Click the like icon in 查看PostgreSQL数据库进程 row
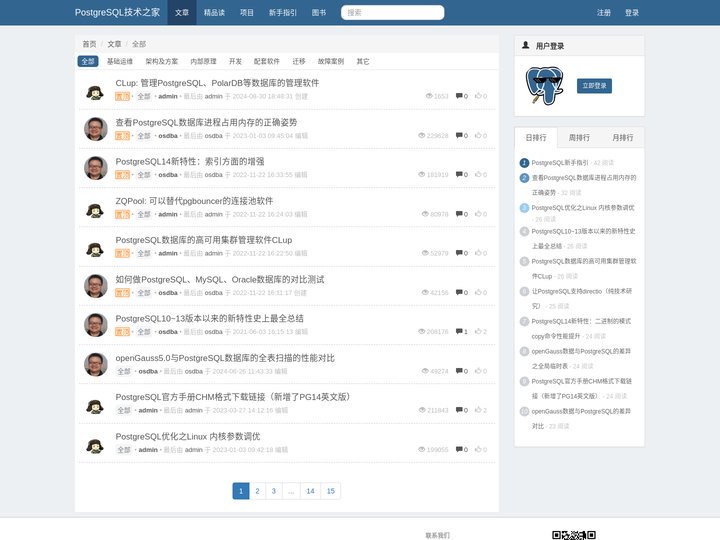The height and width of the screenshot is (540, 720). (478, 135)
